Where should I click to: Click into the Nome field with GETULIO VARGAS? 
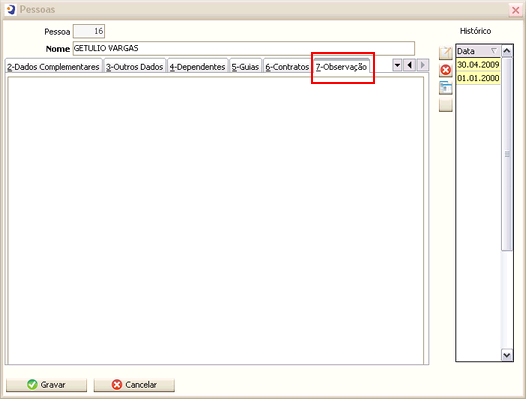[244, 48]
